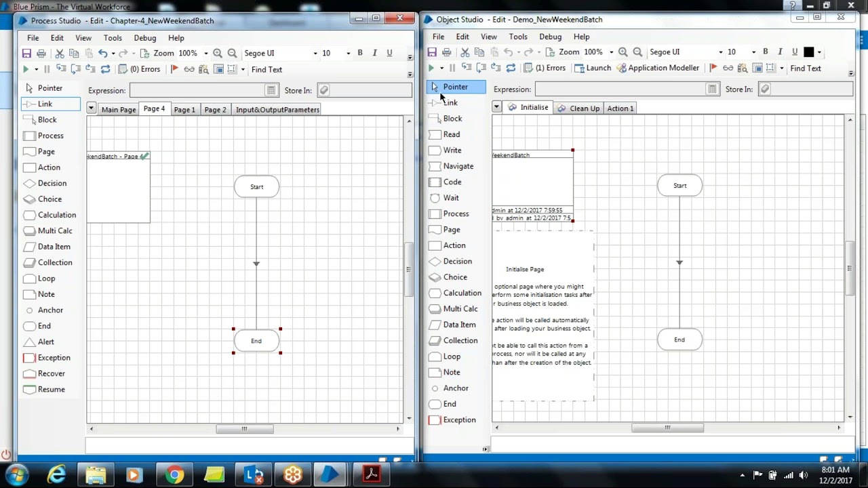
Task: Open the Debug menu in Process Studio
Action: [145, 38]
